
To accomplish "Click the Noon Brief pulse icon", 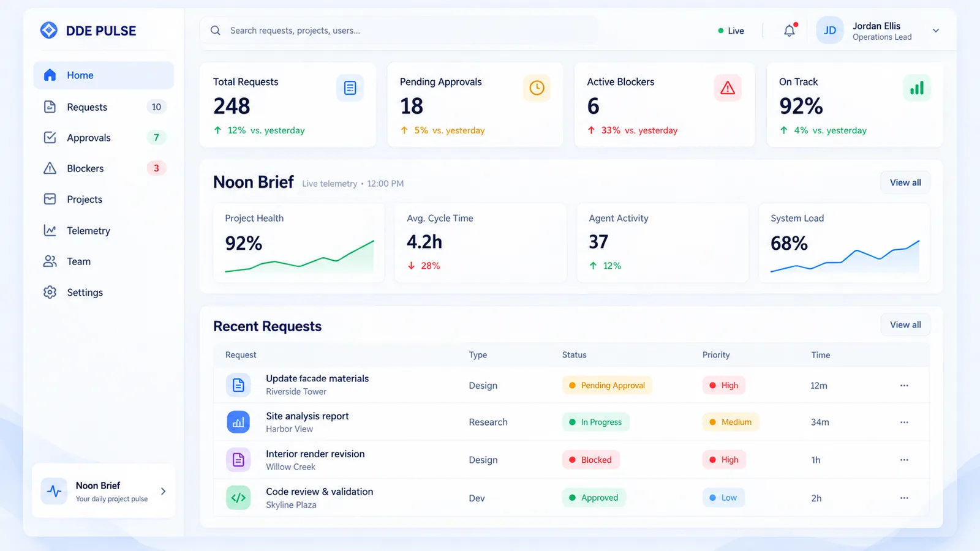I will 54,491.
